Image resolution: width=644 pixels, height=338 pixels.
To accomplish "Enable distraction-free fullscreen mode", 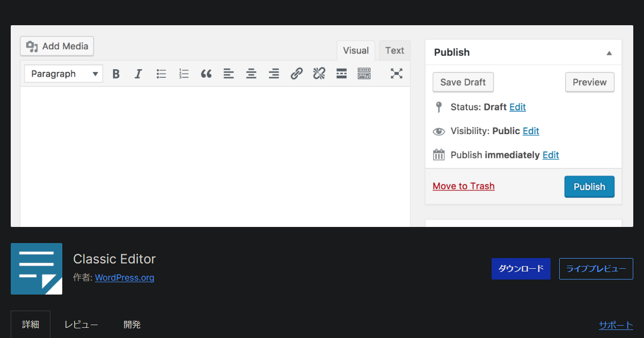I will (x=397, y=74).
